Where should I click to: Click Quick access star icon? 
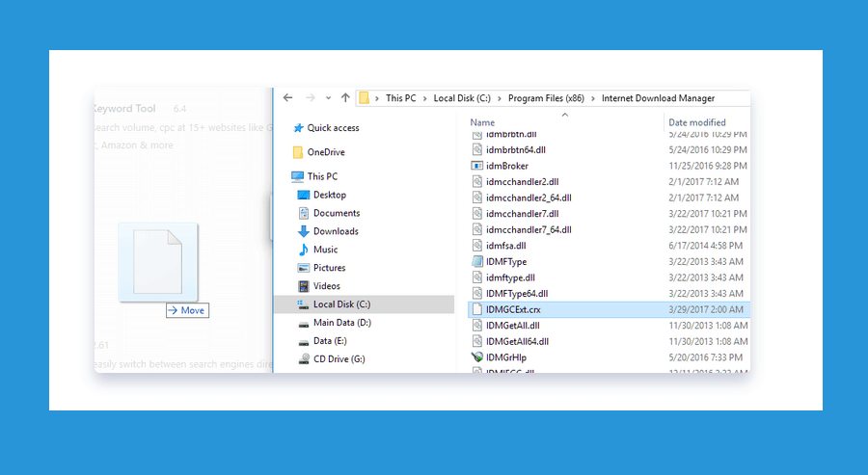tap(298, 128)
